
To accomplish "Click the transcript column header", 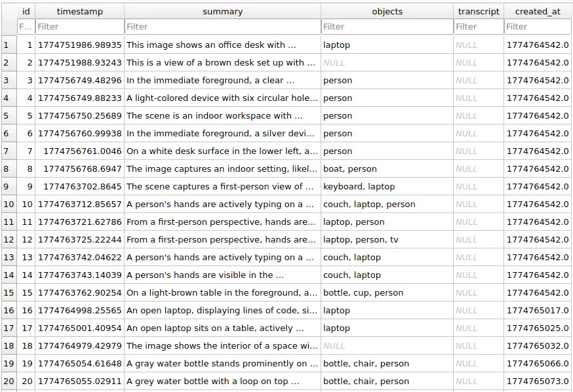I will (x=479, y=11).
